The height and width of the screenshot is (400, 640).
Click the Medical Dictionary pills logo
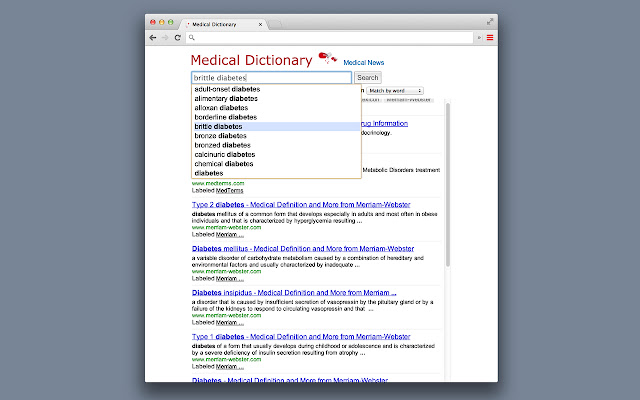point(327,58)
